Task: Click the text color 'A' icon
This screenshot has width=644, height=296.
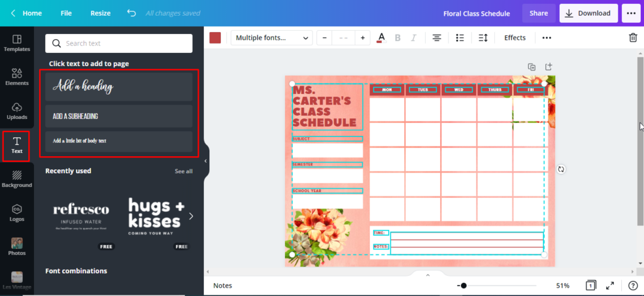Action: [x=380, y=38]
